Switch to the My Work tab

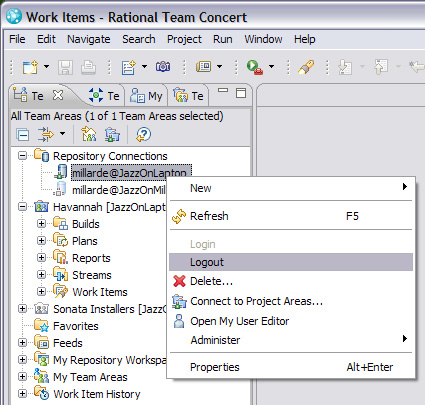pyautogui.click(x=146, y=96)
